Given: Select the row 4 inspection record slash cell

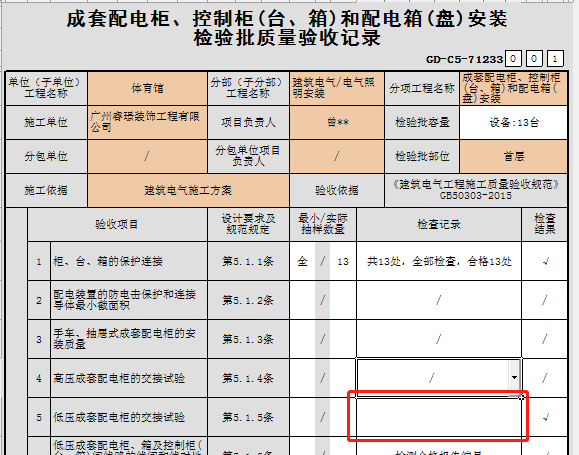Looking at the screenshot, I should pos(433,377).
